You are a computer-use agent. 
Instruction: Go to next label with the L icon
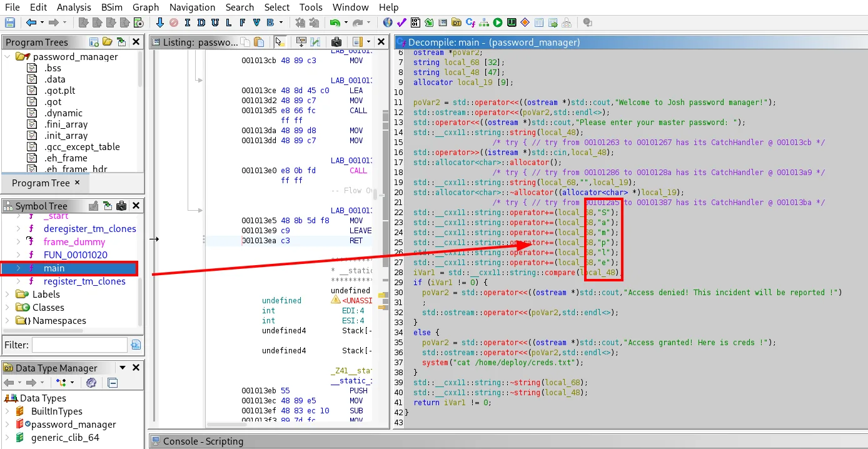click(229, 23)
